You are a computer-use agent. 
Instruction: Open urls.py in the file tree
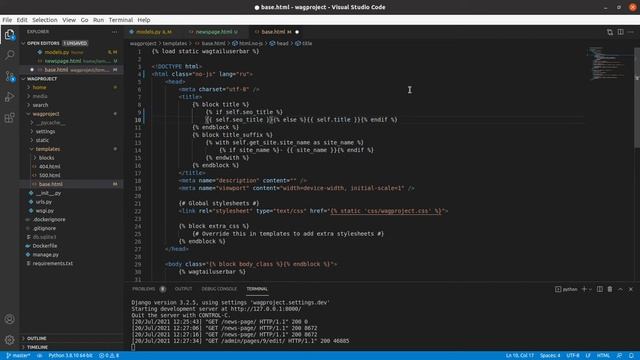72,202
